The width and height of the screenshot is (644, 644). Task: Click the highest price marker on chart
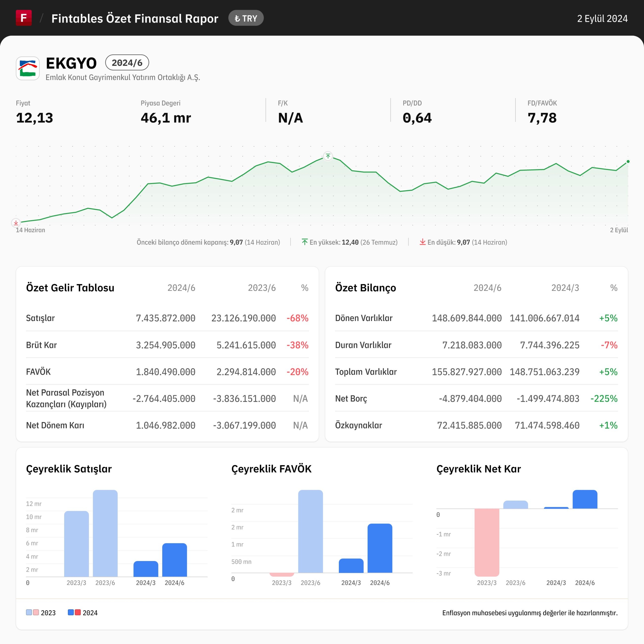tap(328, 156)
